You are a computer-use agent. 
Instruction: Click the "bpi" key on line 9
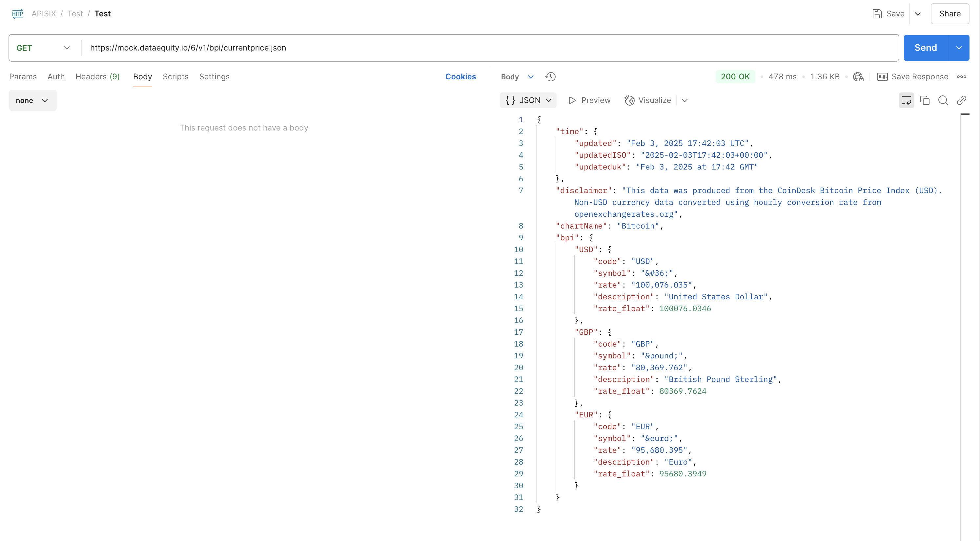(x=567, y=238)
